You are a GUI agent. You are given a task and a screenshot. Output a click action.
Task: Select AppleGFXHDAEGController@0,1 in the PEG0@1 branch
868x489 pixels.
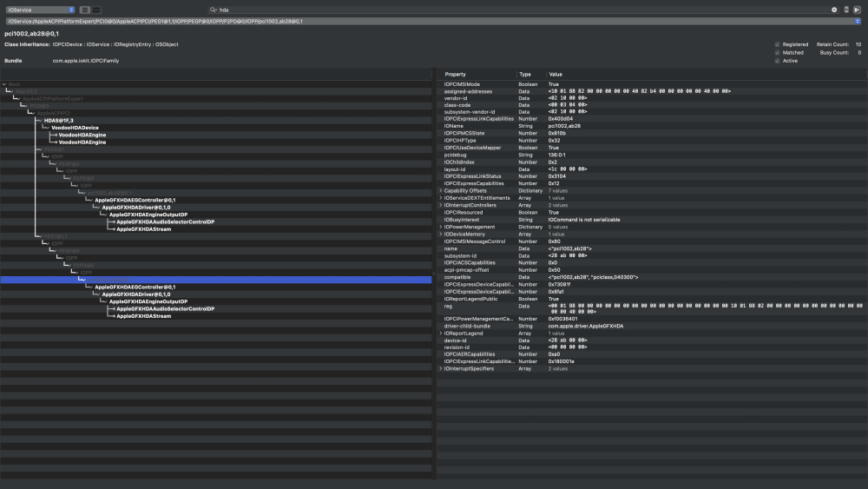click(x=135, y=200)
